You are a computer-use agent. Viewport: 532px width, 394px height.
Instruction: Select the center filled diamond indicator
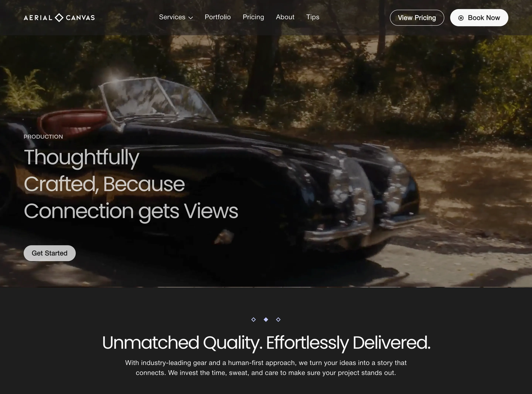[266, 319]
